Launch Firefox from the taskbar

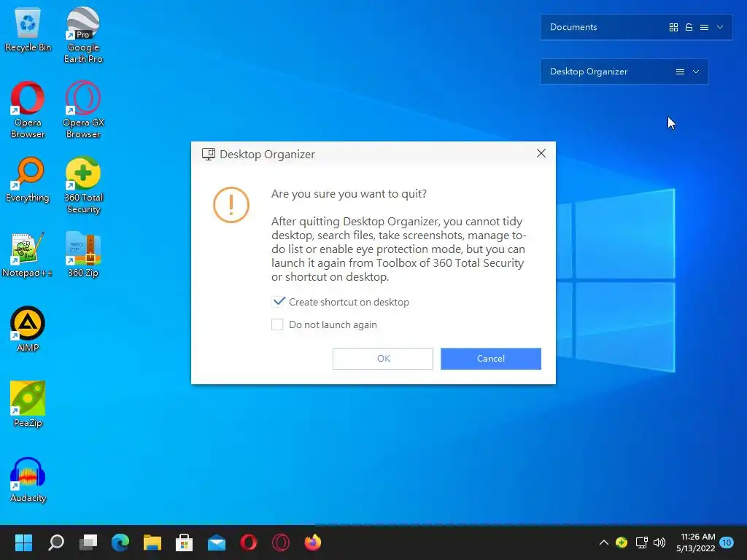coord(313,542)
